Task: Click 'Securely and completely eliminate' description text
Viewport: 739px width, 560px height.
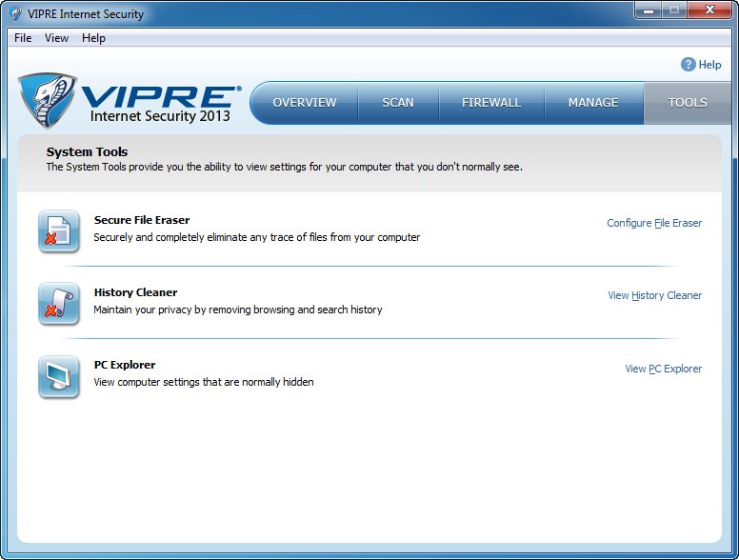Action: point(257,237)
